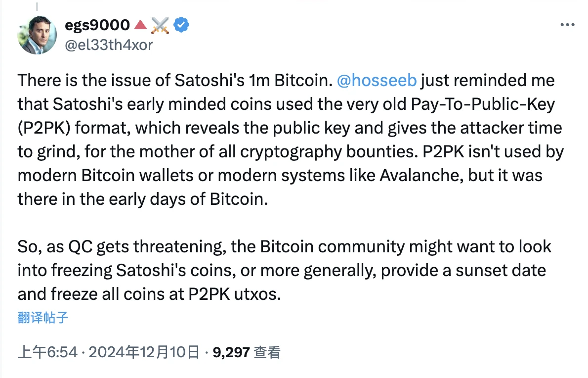Click egs9000's profile avatar
The image size is (588, 378).
(37, 36)
